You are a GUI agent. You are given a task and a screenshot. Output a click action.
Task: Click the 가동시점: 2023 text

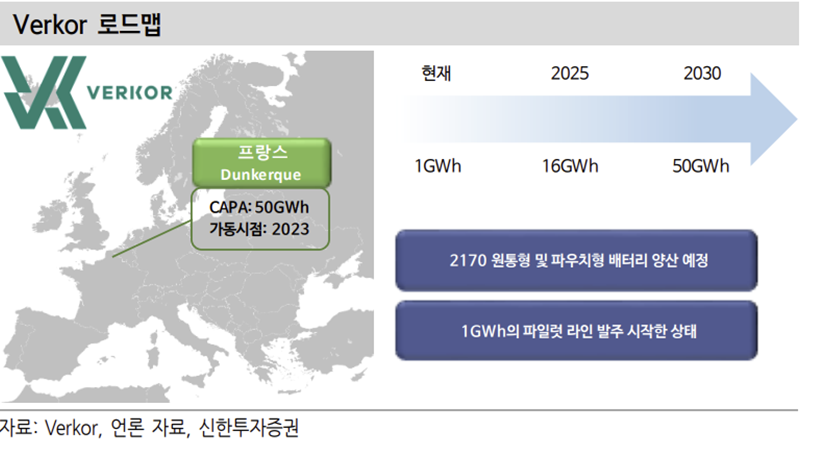click(259, 229)
